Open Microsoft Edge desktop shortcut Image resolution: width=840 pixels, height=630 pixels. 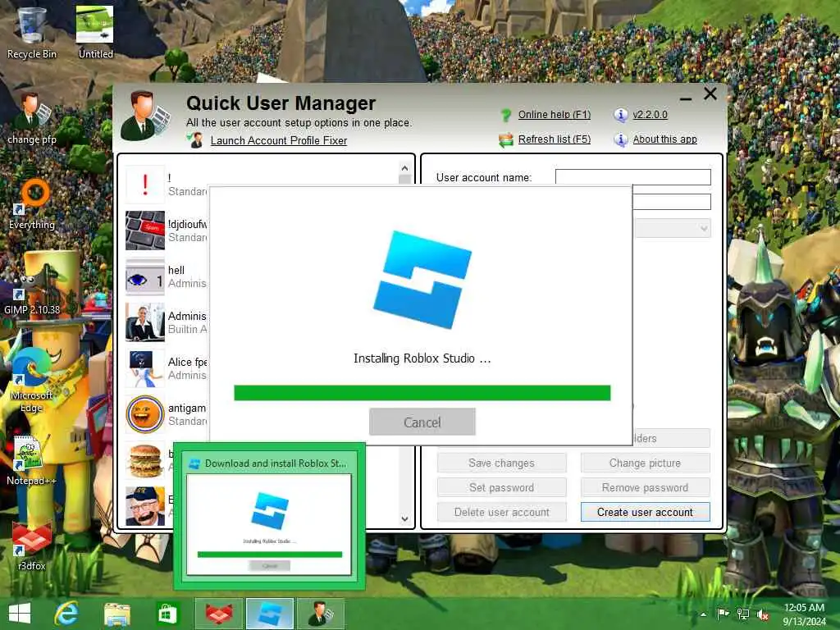[x=31, y=381]
